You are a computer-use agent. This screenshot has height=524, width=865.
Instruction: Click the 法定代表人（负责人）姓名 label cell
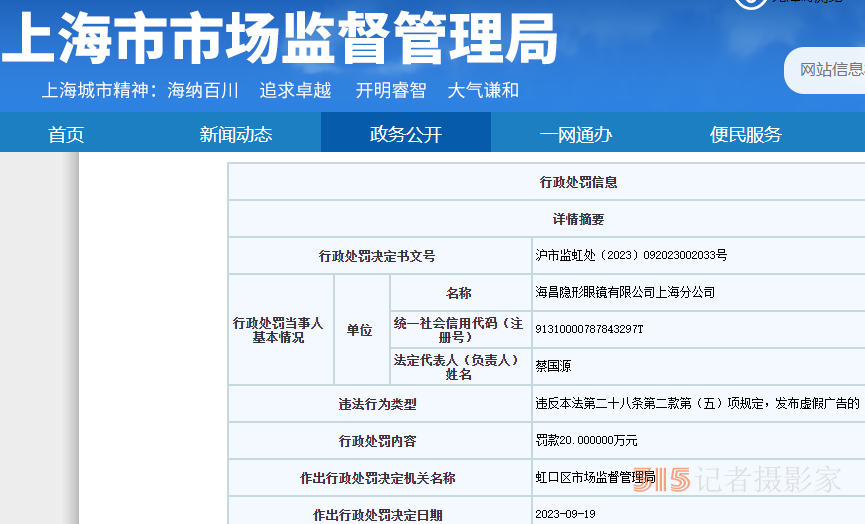coord(461,367)
